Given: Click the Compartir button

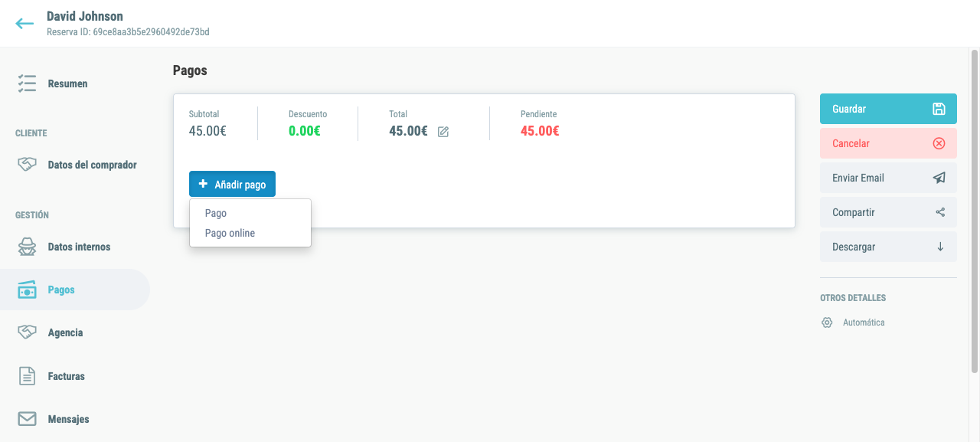Looking at the screenshot, I should [888, 212].
